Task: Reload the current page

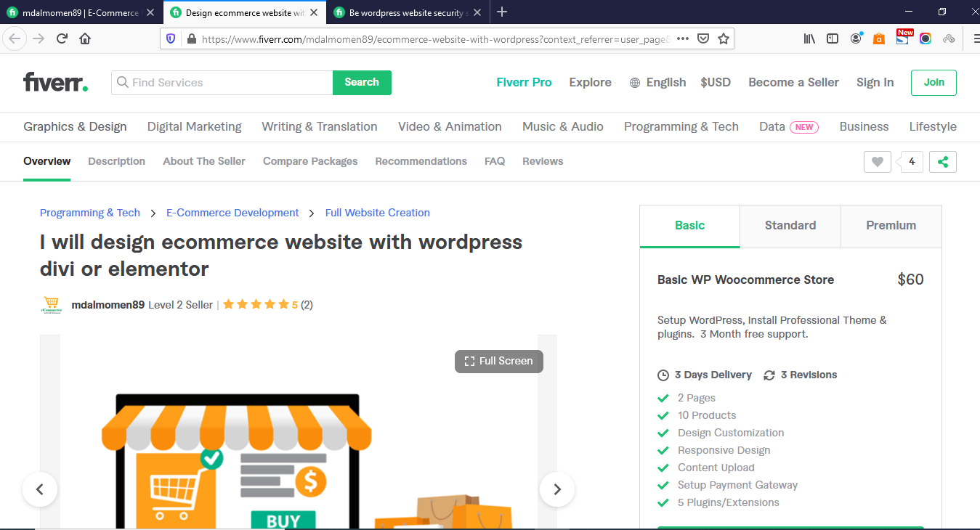Action: point(61,38)
